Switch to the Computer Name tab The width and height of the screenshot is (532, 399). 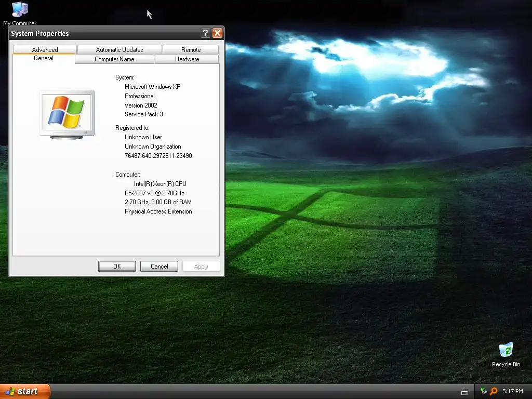[114, 59]
